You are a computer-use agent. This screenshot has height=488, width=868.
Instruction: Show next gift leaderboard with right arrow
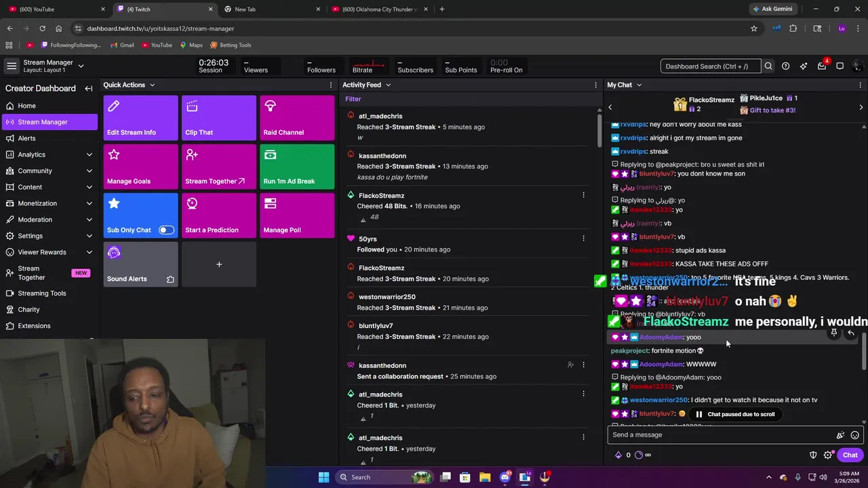pos(861,107)
